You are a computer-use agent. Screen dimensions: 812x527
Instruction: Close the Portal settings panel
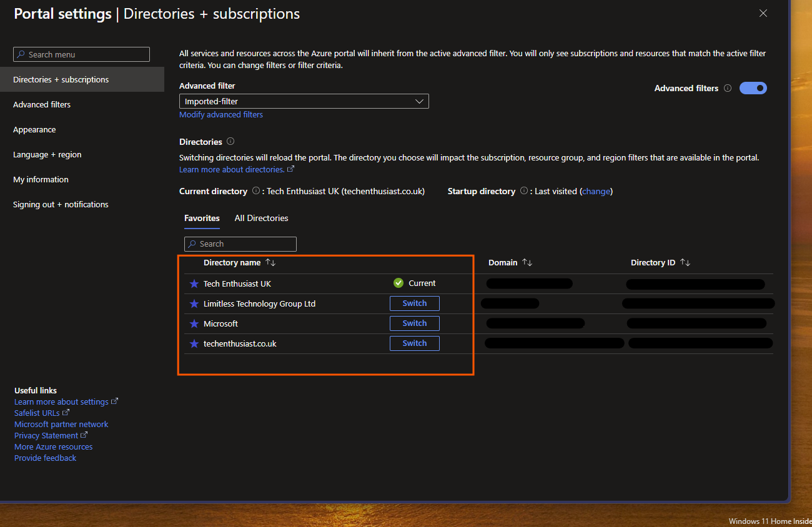763,13
